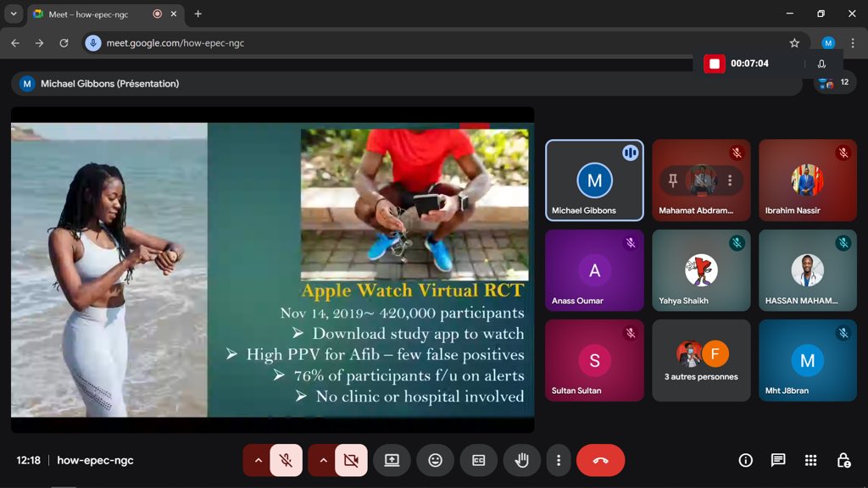
Task: Click the muted mic icon on Yahya Shaikh
Action: [x=737, y=243]
